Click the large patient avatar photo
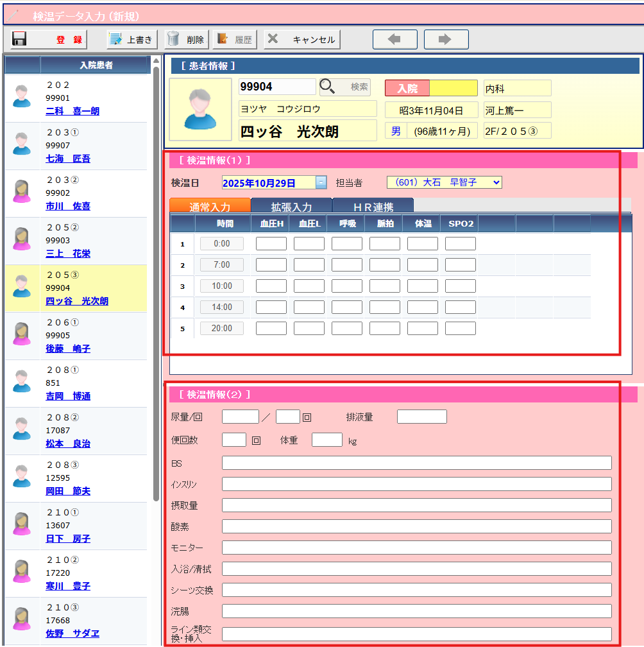Viewport: 644px width, 647px height. pos(200,109)
